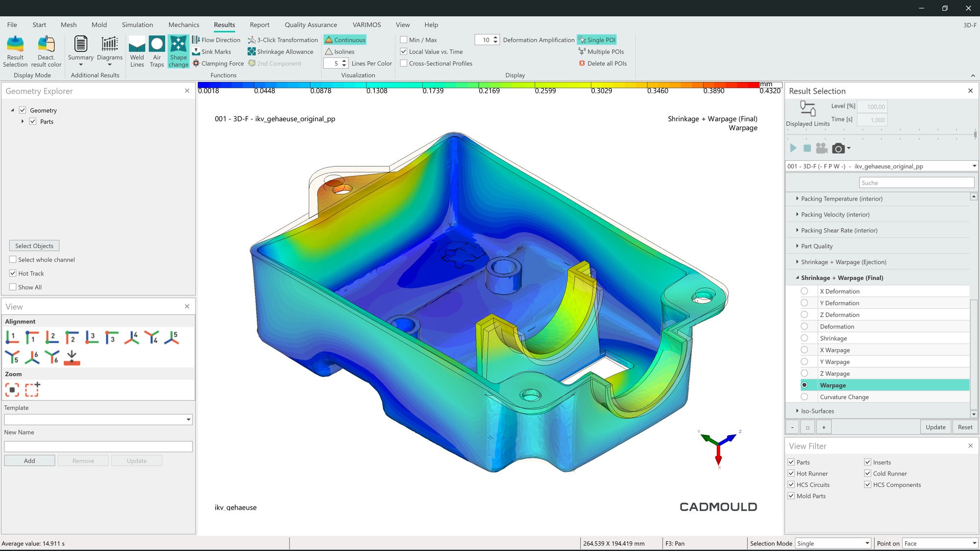The image size is (980, 551).
Task: Click the zoom-to-fit icon
Action: point(12,390)
